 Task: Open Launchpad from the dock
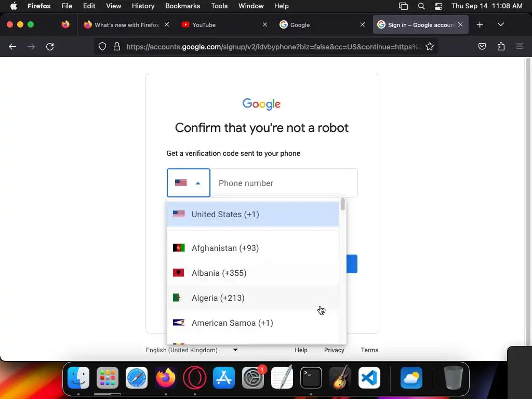(x=108, y=378)
